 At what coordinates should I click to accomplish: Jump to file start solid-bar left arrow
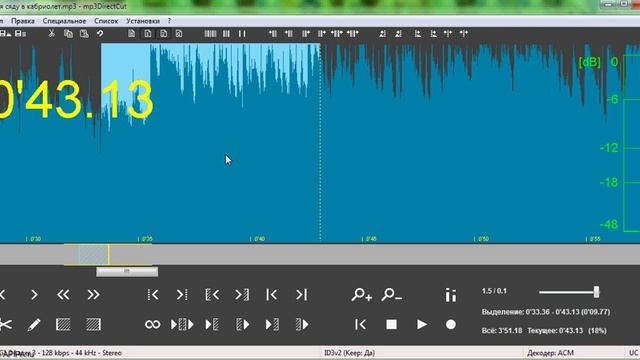[271, 294]
